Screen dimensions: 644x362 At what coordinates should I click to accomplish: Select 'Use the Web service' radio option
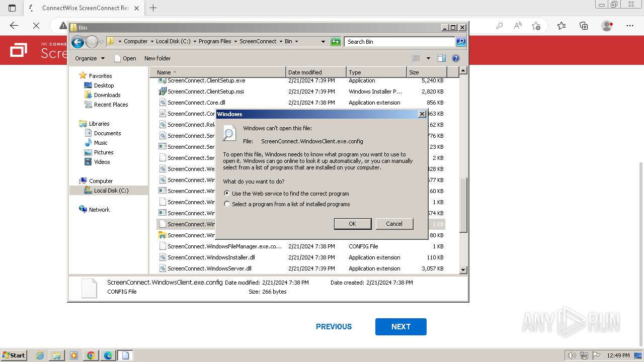click(227, 193)
